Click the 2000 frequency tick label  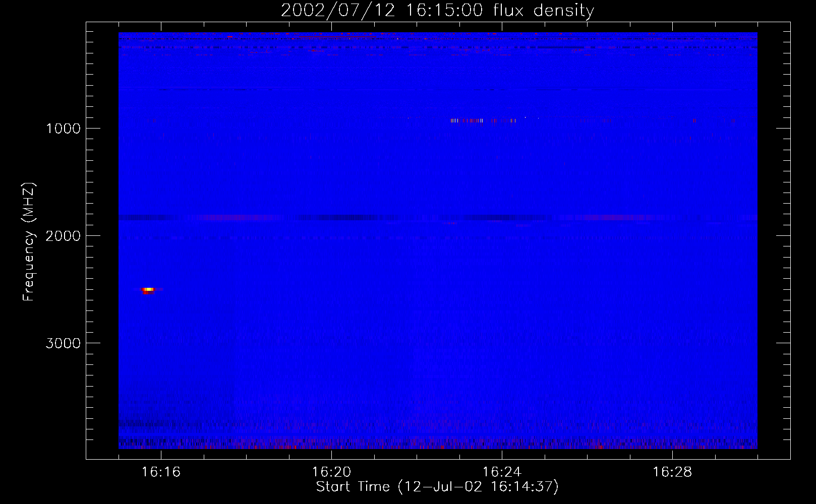pyautogui.click(x=63, y=236)
